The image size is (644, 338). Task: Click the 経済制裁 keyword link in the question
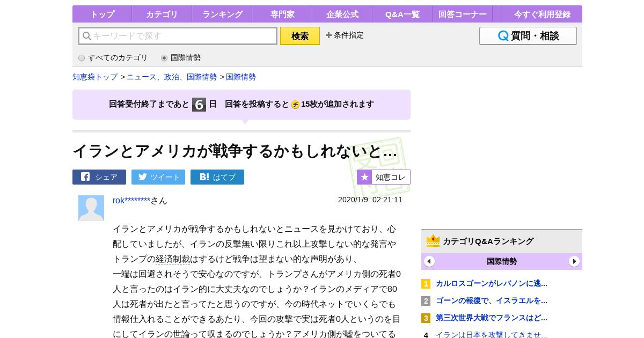coord(173,259)
